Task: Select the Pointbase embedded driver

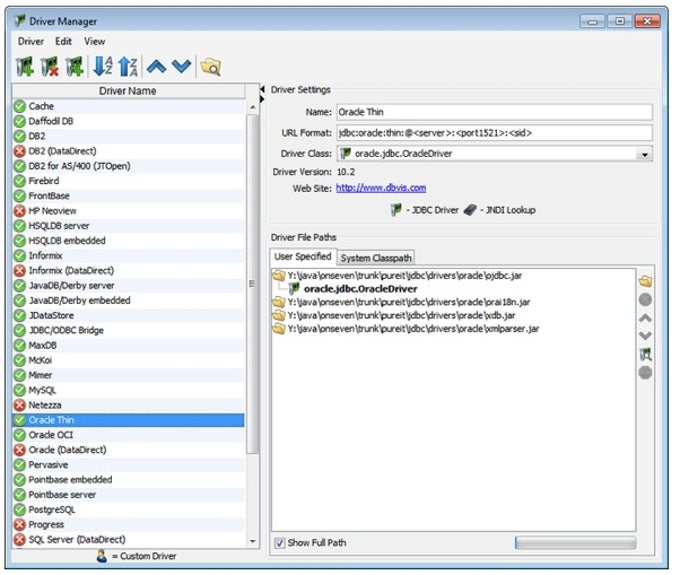Action: (128, 480)
